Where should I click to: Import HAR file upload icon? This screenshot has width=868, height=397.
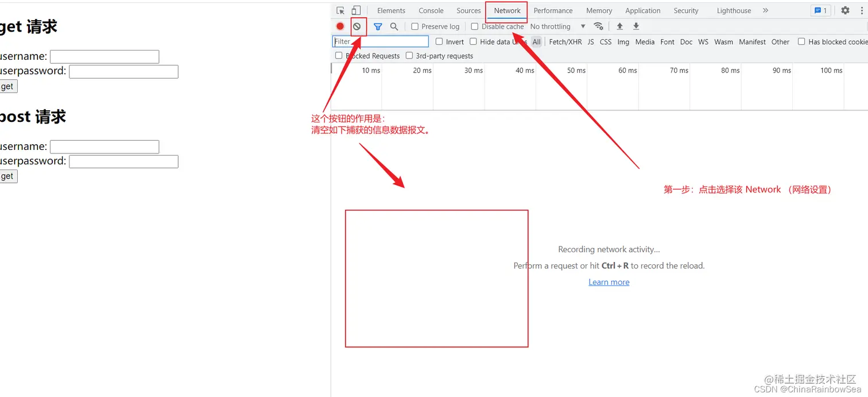tap(619, 26)
